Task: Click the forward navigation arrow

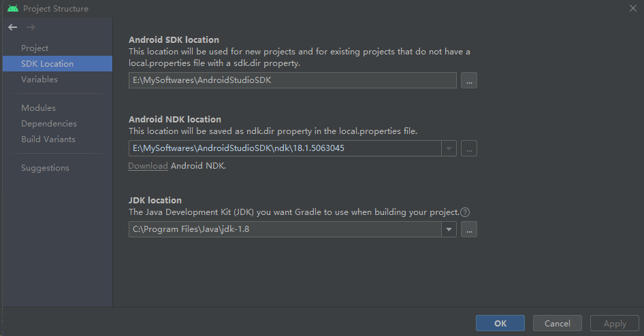Action: 30,27
